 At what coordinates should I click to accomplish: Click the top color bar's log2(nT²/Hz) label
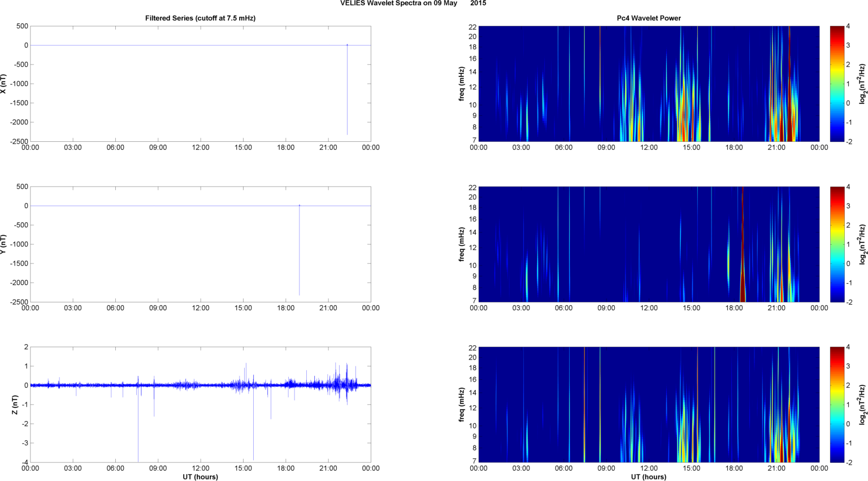pyautogui.click(x=862, y=84)
